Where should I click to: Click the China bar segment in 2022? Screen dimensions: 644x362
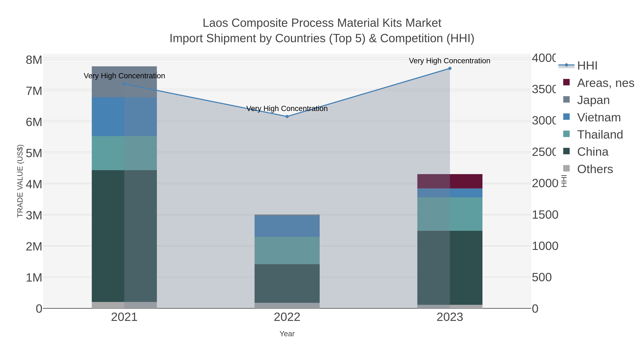click(287, 284)
